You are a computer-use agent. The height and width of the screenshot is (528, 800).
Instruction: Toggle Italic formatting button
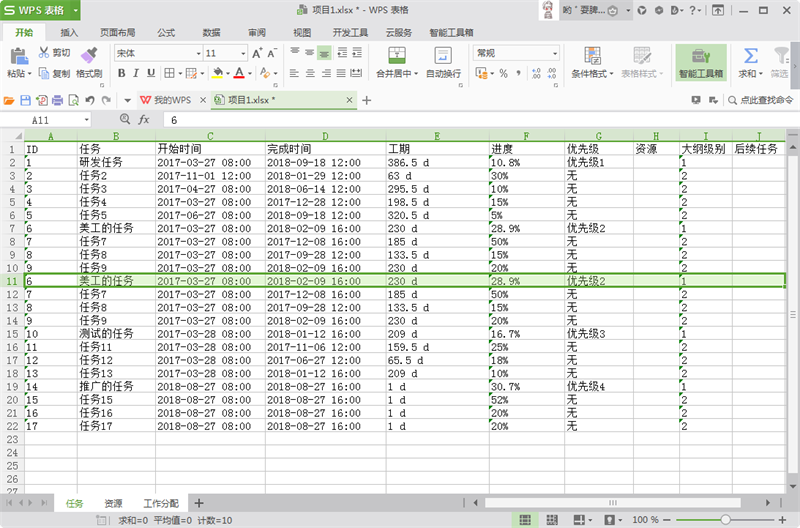(136, 73)
